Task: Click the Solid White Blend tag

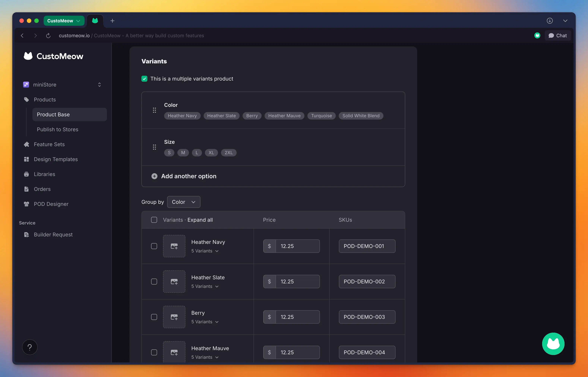Action: pos(361,116)
